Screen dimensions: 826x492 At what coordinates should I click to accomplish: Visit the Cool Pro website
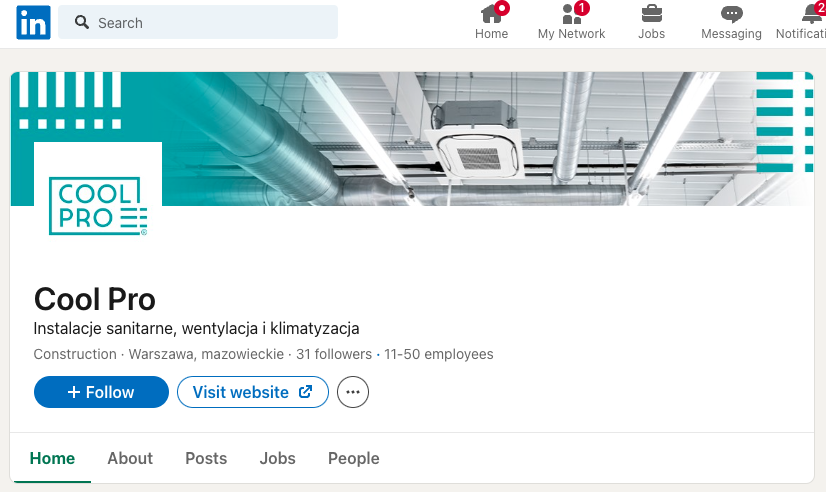point(253,392)
